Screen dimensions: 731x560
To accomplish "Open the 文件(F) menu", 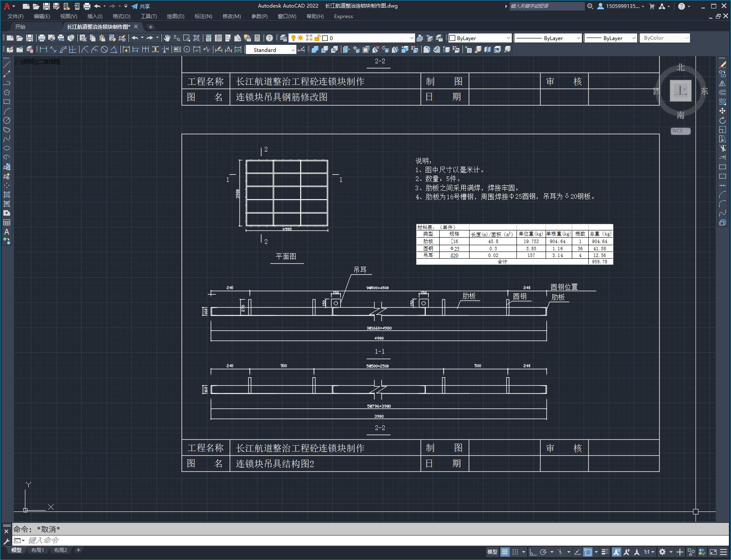I will 16,16.
